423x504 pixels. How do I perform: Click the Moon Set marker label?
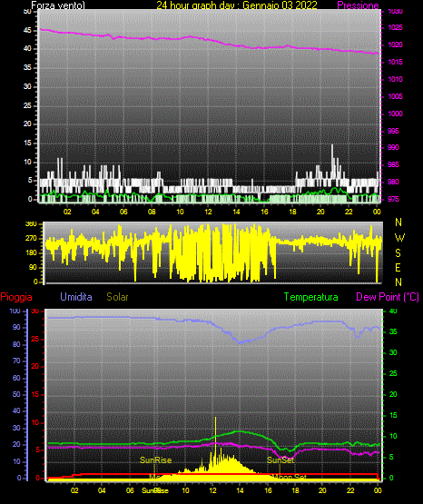click(289, 477)
